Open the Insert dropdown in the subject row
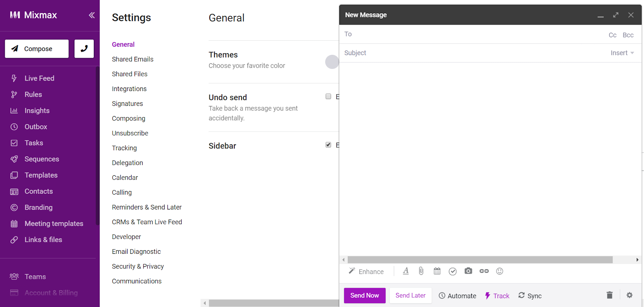 click(x=622, y=53)
